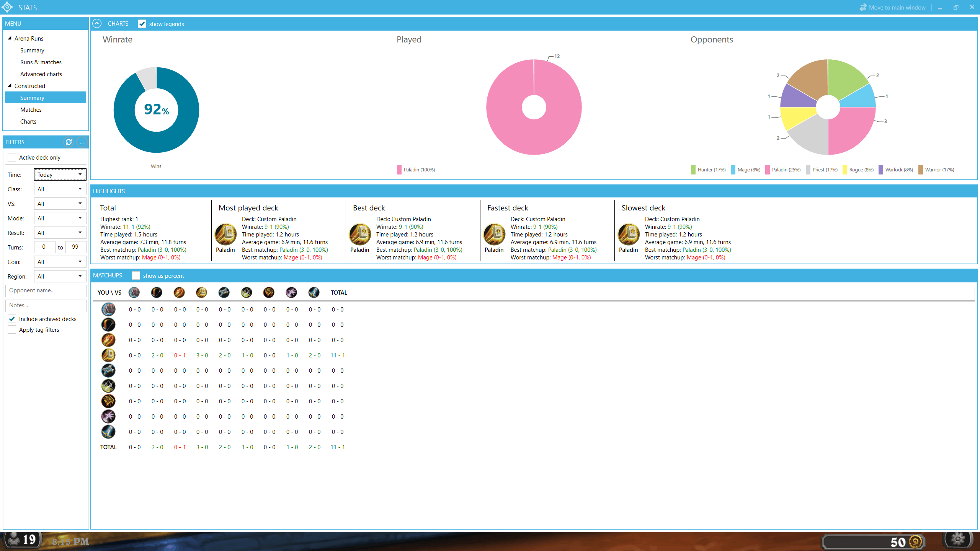Viewport: 980px width, 551px height.
Task: Click the Paladin row icon in matchups
Action: (108, 355)
